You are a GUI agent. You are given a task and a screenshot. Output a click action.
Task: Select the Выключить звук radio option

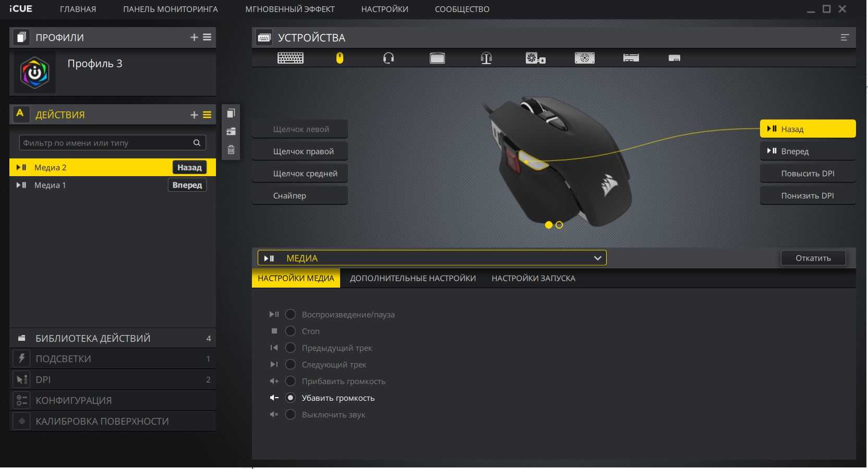tap(291, 415)
